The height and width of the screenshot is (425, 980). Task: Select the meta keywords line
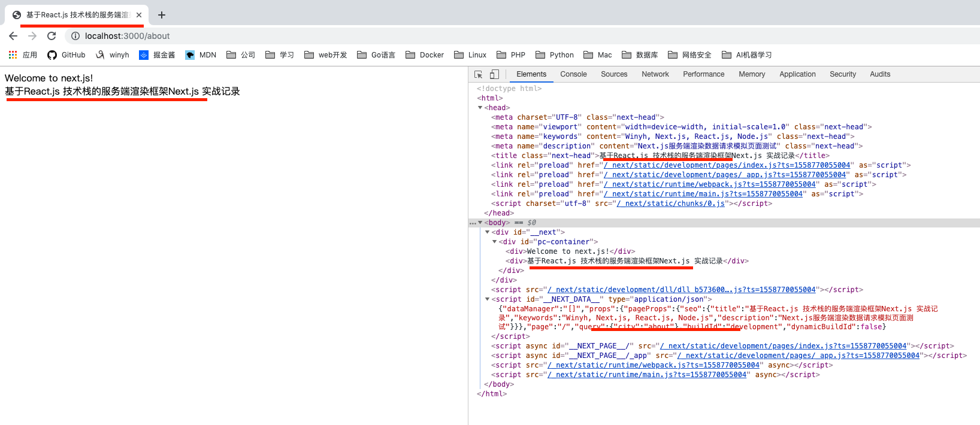point(673,136)
